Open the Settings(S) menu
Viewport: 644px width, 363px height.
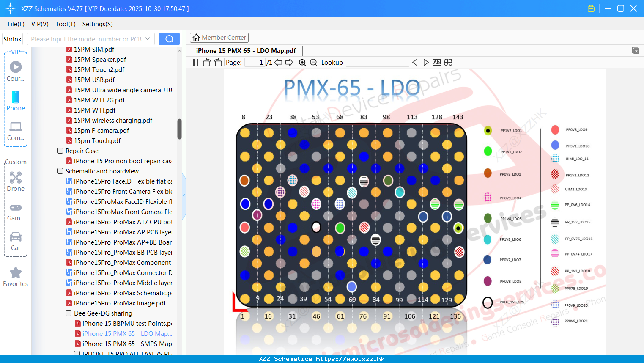(x=98, y=24)
